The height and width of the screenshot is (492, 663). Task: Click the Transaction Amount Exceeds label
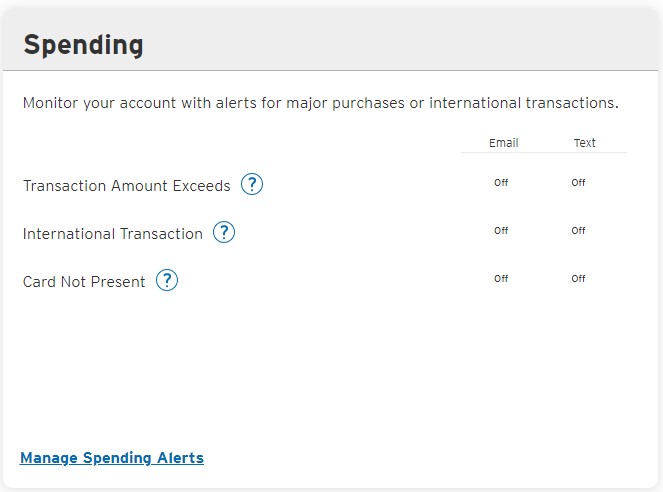tap(127, 186)
